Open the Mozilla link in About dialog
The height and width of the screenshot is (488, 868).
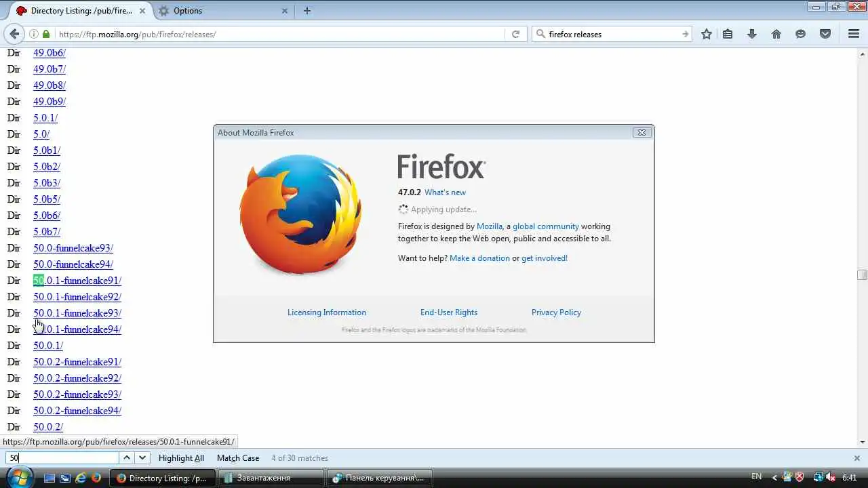(x=490, y=226)
